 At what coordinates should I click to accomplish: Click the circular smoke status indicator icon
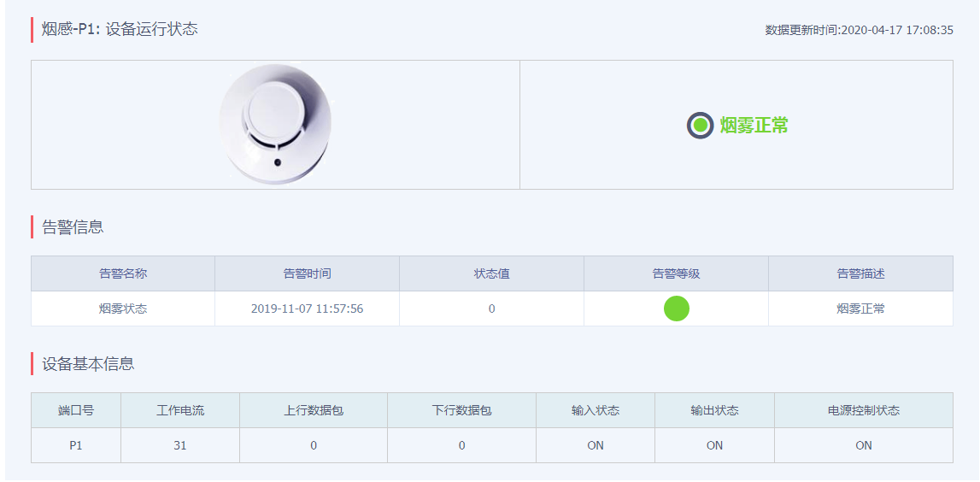[700, 126]
